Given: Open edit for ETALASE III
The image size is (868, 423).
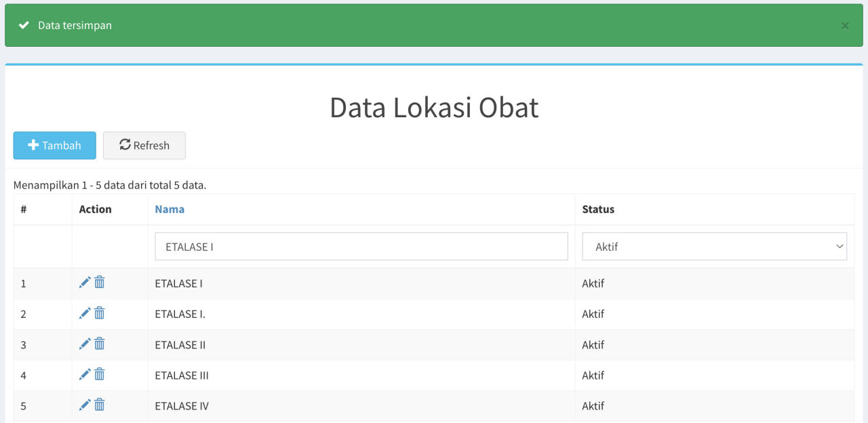Looking at the screenshot, I should (85, 374).
